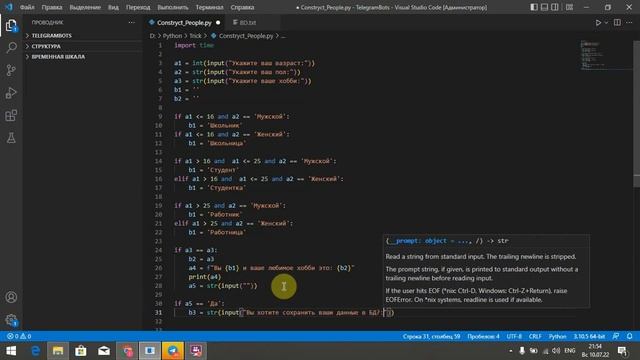
Task: Click the code minimap preview
Action: click(606, 55)
